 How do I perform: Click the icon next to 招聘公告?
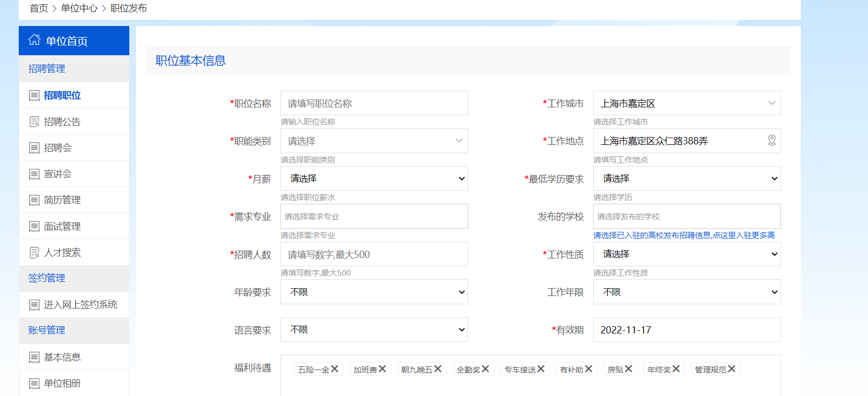[34, 122]
